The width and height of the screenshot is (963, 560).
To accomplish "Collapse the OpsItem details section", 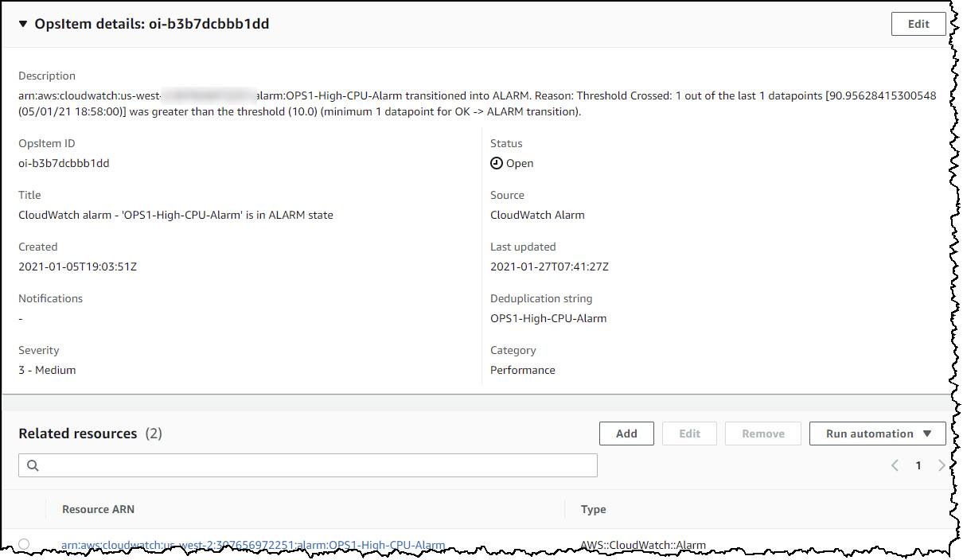I will [23, 24].
